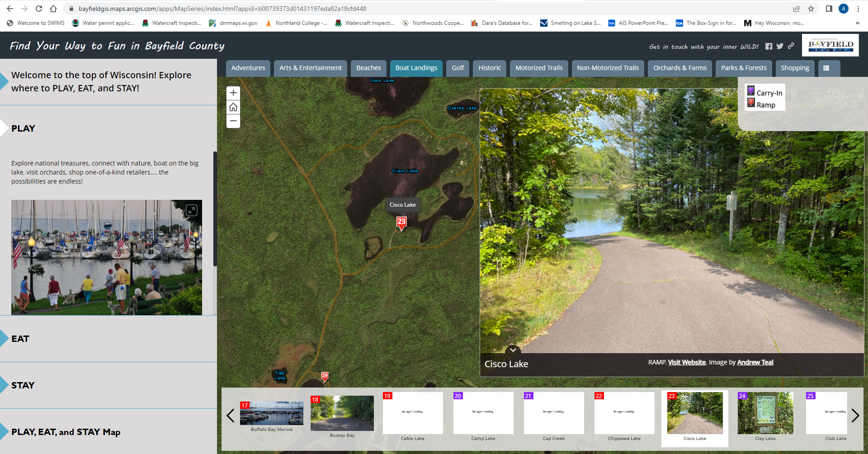Select map marker 29 near Egg Lake
The width and height of the screenshot is (868, 454).
325,376
